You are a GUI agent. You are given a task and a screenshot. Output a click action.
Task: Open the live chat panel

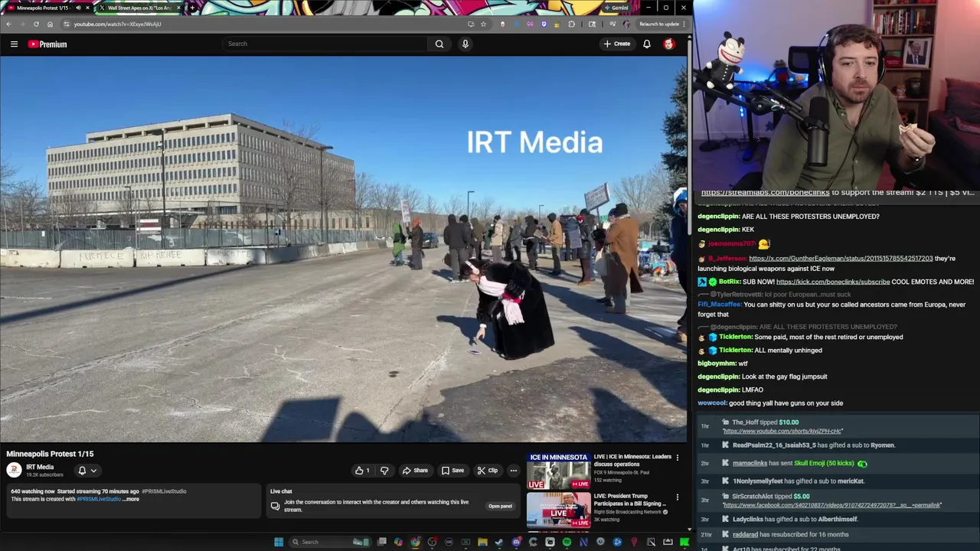tap(500, 506)
